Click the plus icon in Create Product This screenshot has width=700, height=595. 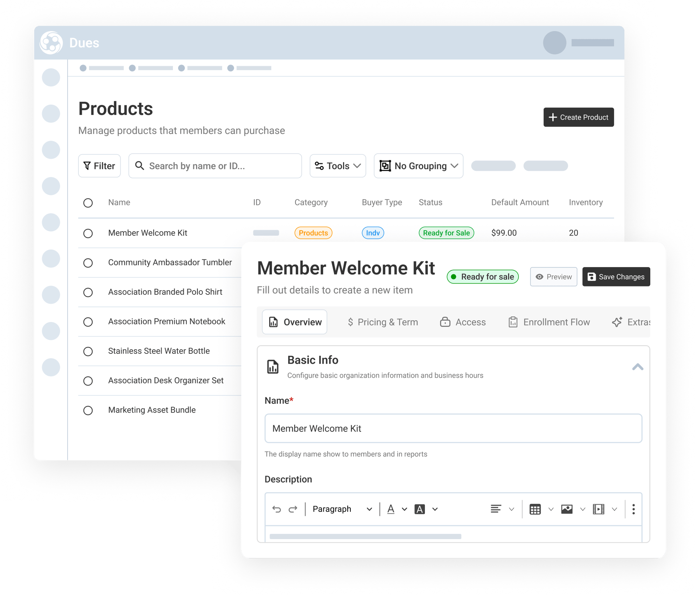552,117
